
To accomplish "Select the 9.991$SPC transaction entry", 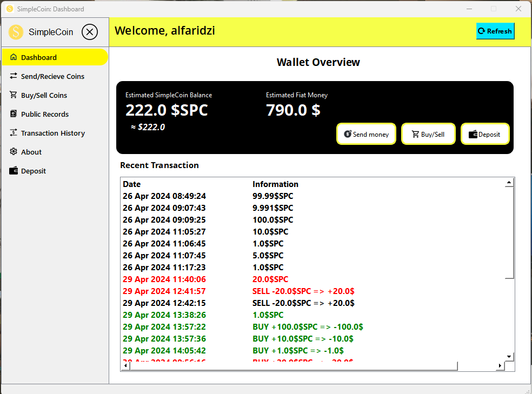I will point(273,208).
